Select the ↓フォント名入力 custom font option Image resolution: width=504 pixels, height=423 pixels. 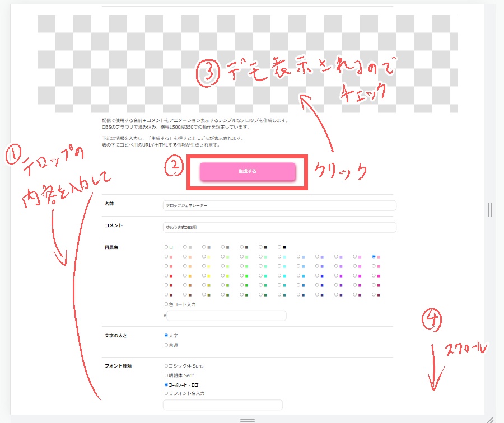165,393
